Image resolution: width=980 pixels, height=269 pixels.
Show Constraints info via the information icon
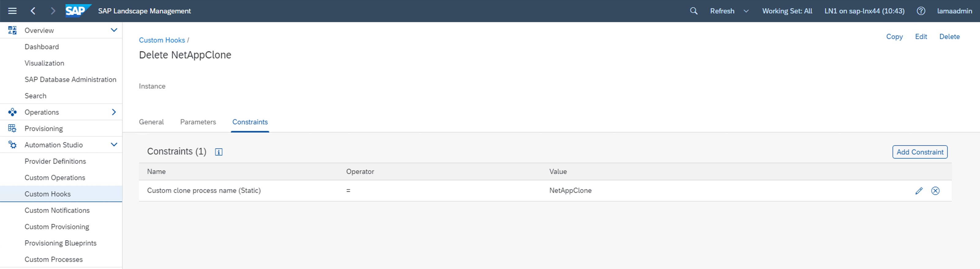(219, 152)
